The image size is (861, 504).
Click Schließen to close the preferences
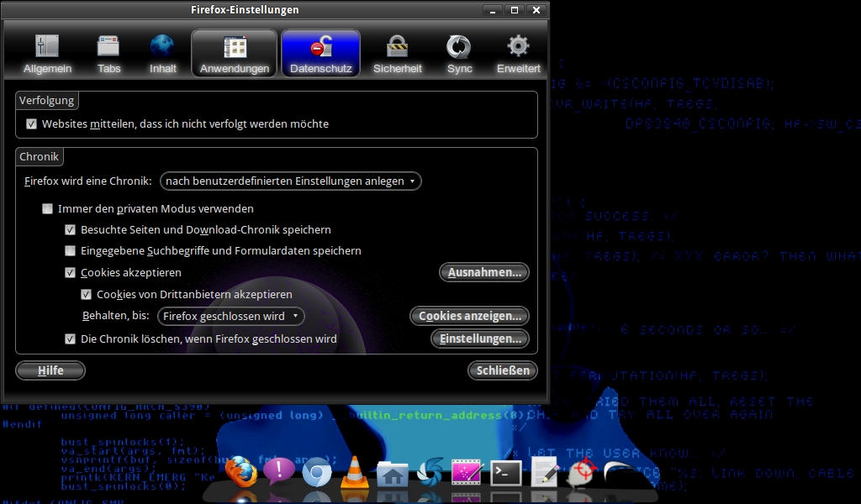503,370
